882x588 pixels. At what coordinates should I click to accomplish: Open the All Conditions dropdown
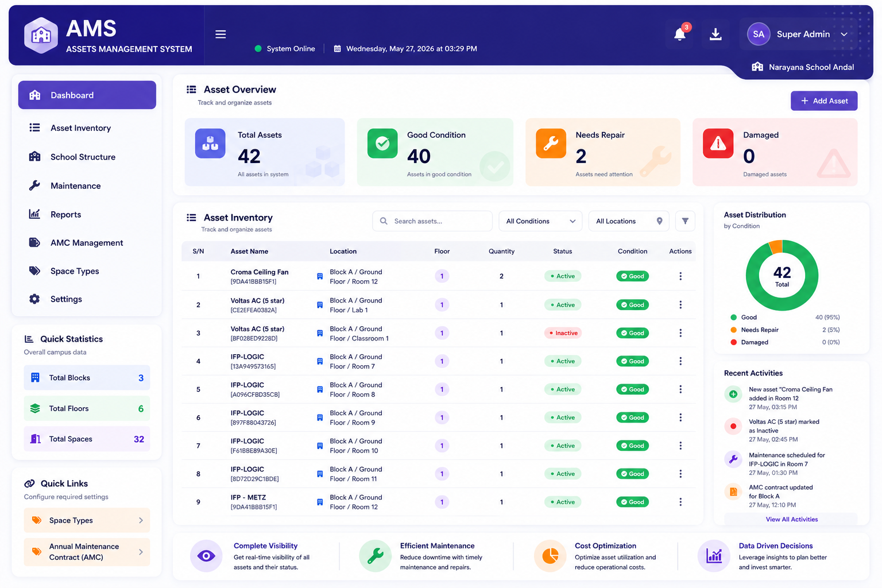point(540,221)
